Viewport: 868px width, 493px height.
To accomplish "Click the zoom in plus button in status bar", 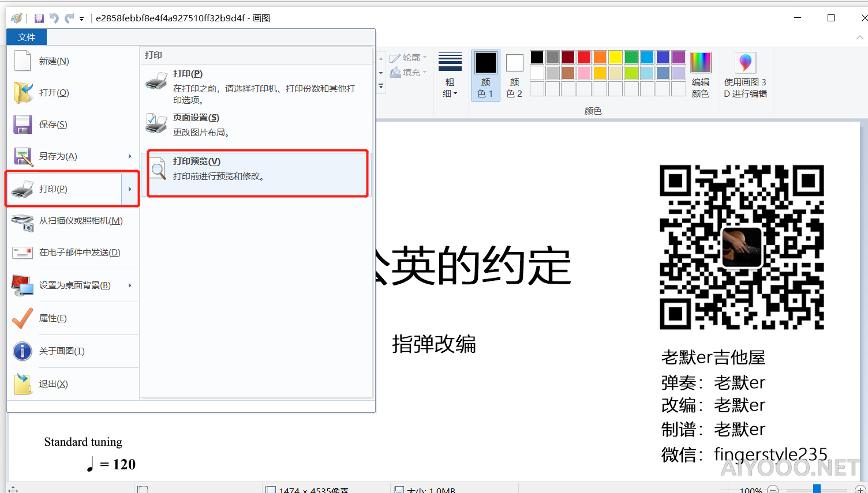I will [860, 490].
